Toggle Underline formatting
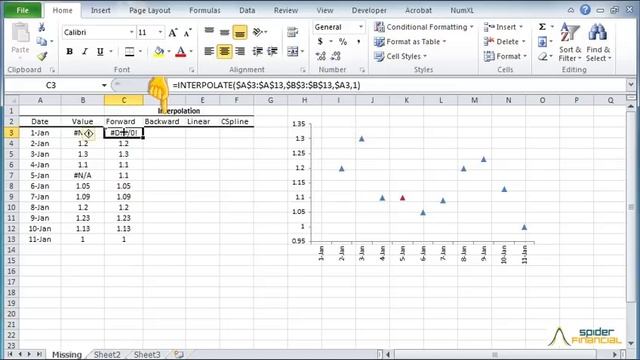This screenshot has width=640, height=360. [100, 51]
